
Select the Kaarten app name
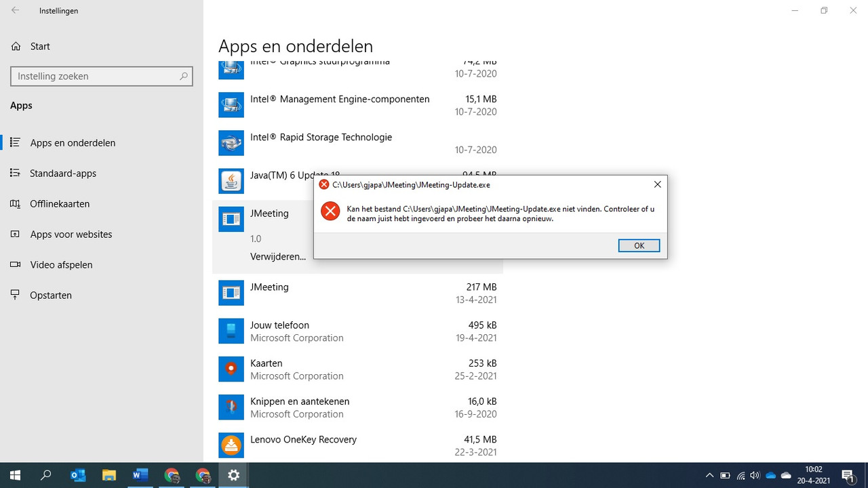tap(266, 363)
